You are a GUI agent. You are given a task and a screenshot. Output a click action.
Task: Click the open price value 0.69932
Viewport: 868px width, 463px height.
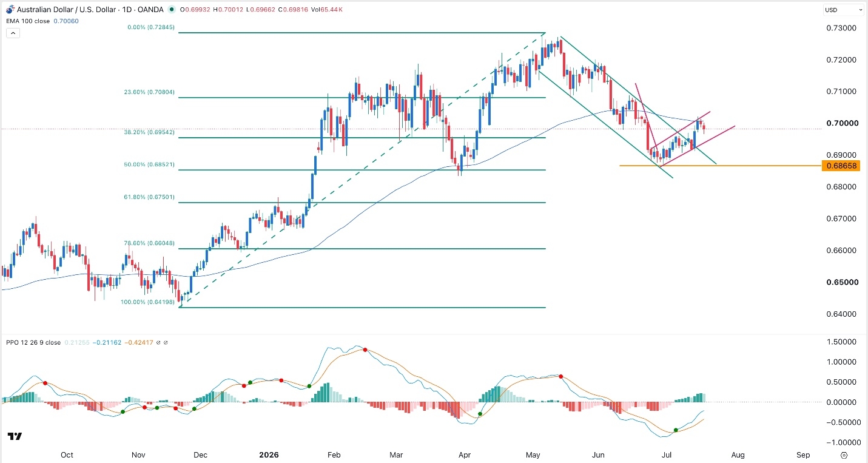198,9
